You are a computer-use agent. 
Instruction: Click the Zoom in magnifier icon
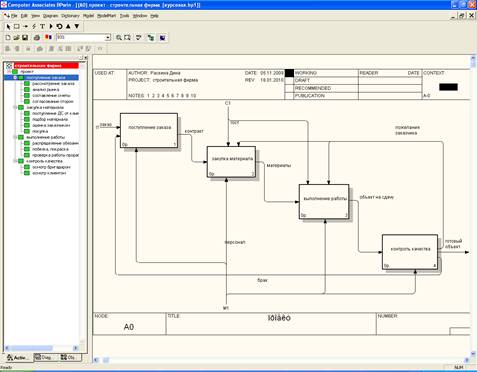point(118,38)
